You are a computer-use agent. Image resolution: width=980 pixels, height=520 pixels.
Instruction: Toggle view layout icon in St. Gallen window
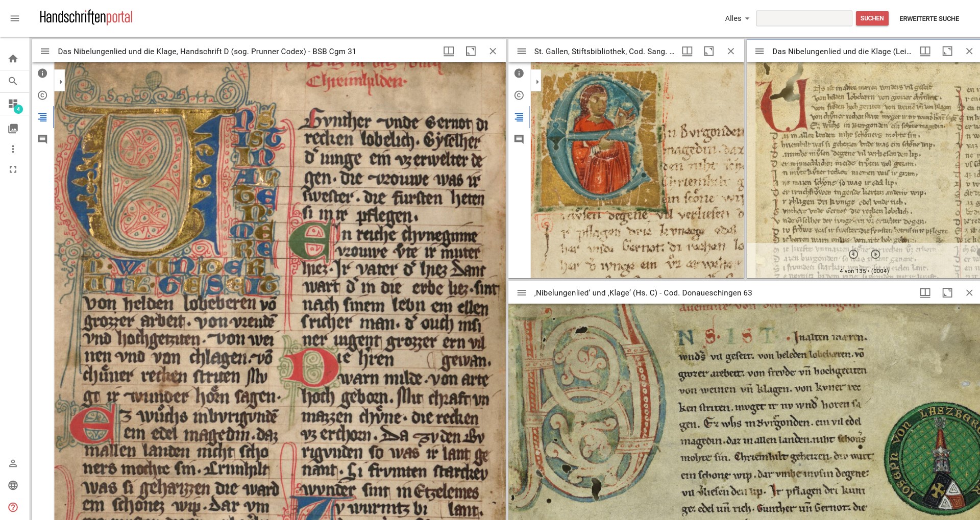(x=687, y=51)
